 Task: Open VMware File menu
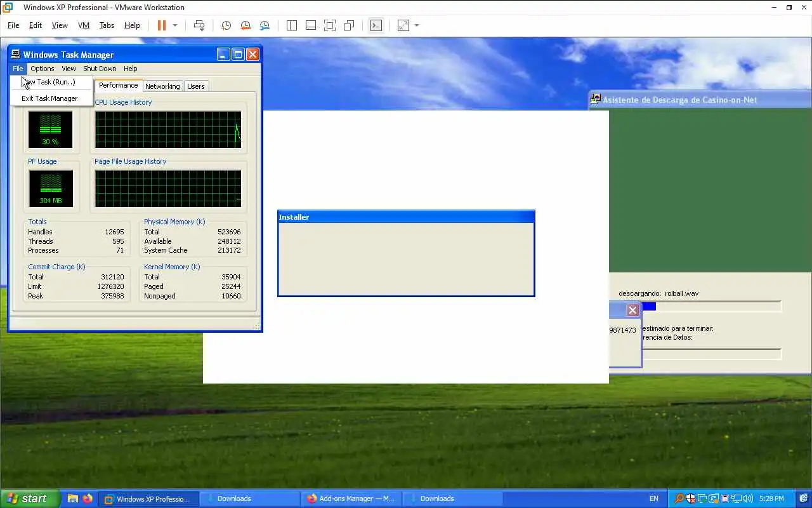click(x=13, y=25)
